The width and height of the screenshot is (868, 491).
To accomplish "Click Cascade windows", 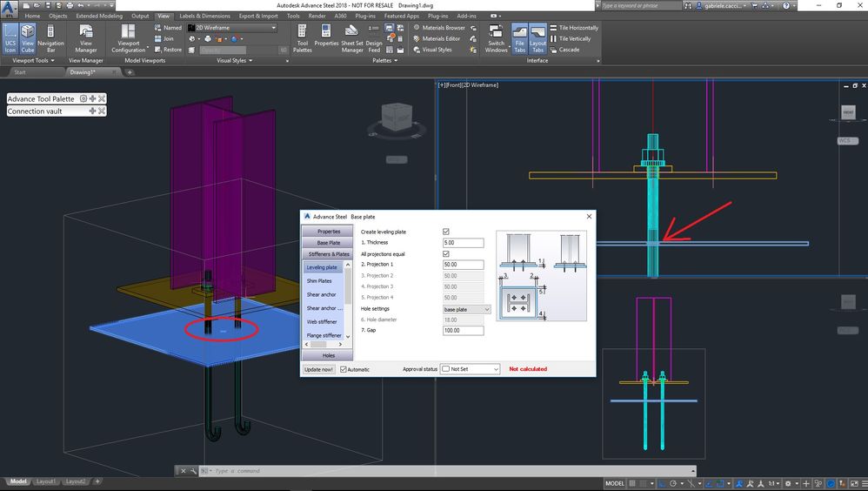I will coord(564,50).
